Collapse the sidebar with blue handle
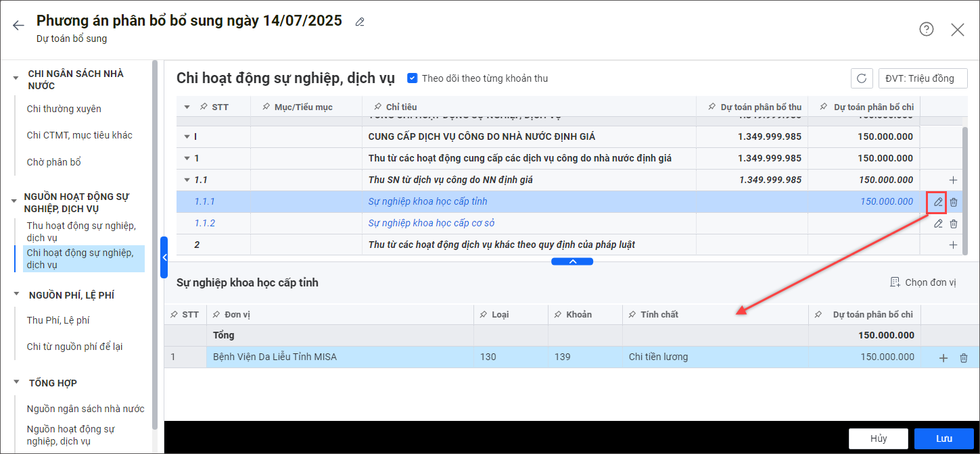This screenshot has width=980, height=454. (x=164, y=257)
